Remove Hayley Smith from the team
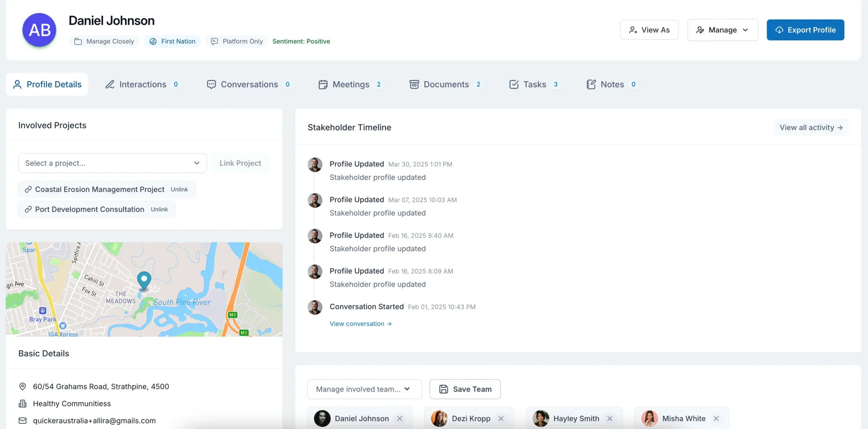868x429 pixels. tap(610, 418)
